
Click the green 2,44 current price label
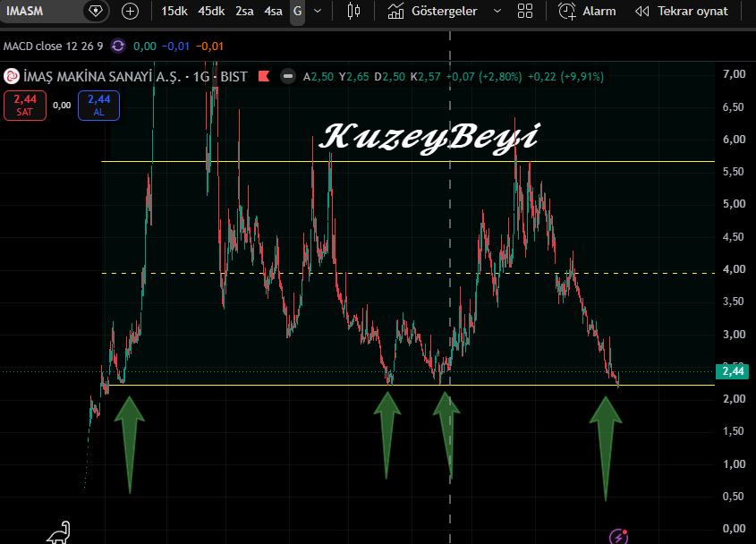click(x=733, y=371)
